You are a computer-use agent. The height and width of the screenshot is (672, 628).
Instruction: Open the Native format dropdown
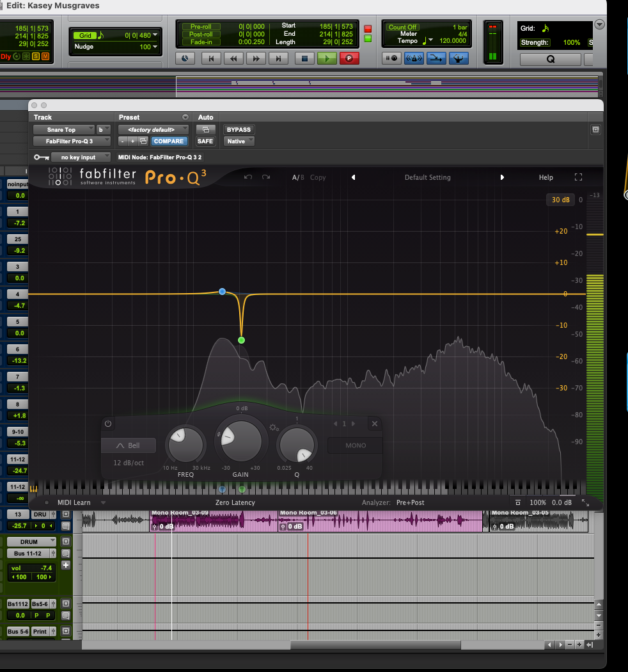[239, 141]
